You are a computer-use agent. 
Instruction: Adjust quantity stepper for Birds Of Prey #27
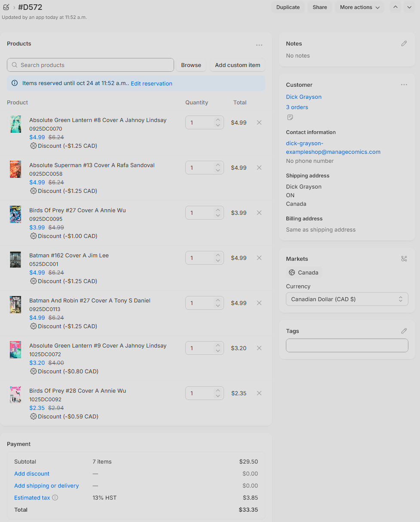218,213
